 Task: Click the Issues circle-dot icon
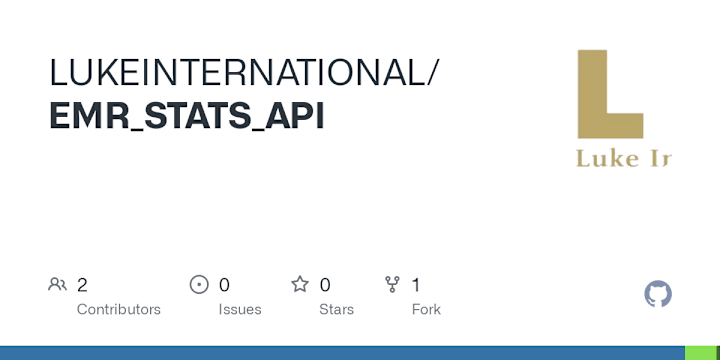click(199, 285)
